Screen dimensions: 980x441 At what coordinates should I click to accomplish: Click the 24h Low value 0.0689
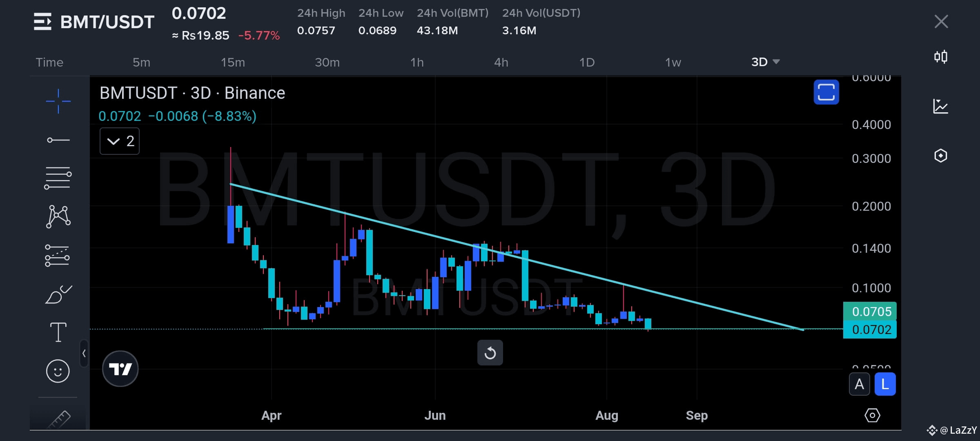click(x=377, y=31)
